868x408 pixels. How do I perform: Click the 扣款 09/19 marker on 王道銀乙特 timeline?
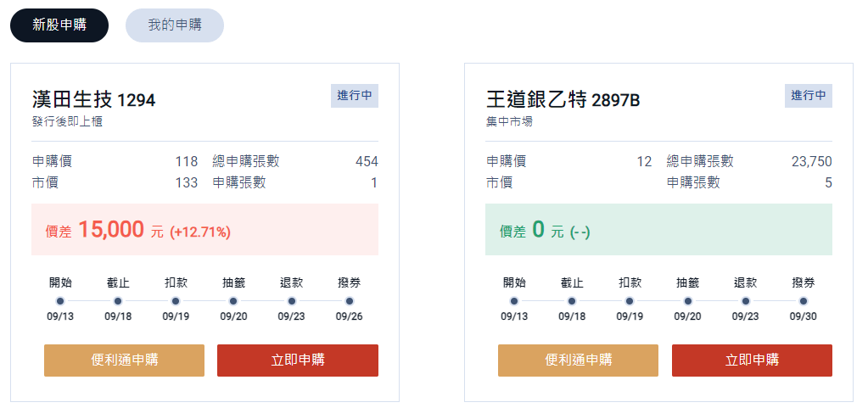630,301
